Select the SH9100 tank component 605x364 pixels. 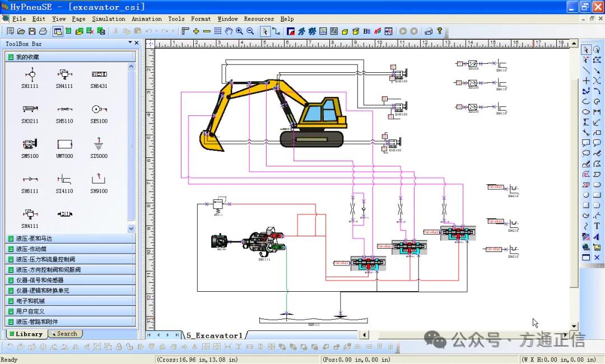99,184
